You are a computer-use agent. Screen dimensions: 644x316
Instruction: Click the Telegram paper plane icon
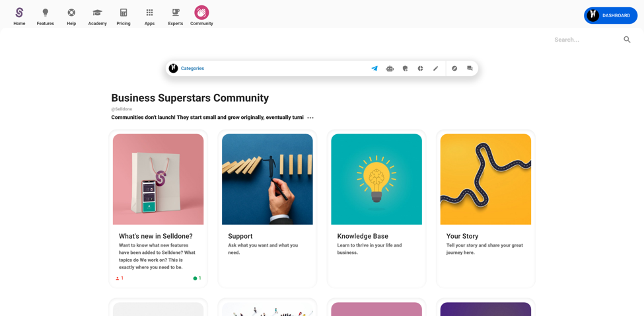coord(375,69)
